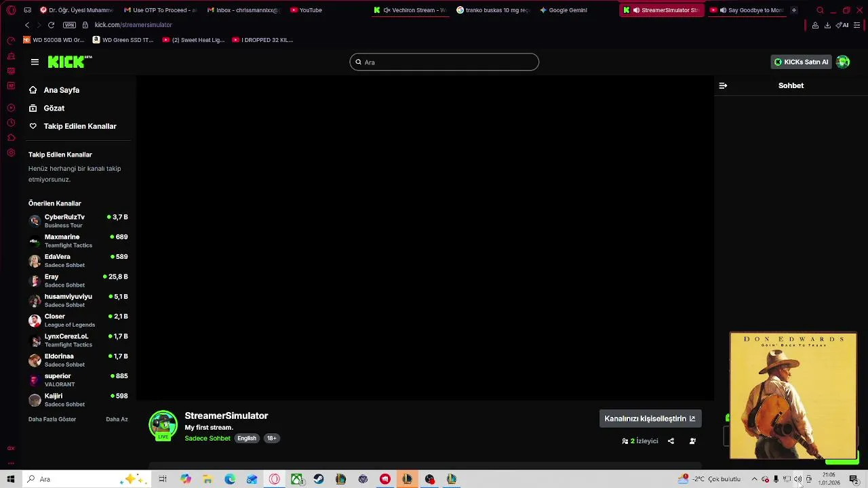Click the 18+ tag

[271, 439]
